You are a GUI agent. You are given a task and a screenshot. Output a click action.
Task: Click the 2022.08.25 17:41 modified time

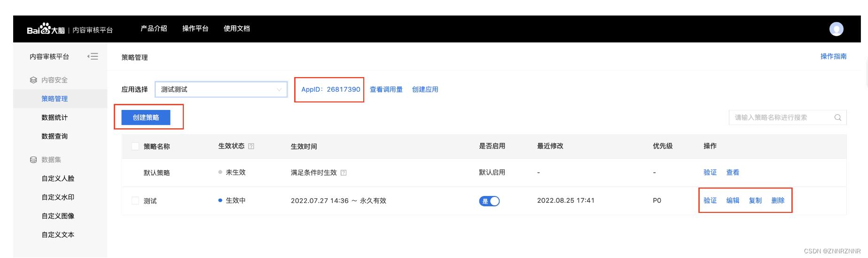click(x=566, y=201)
